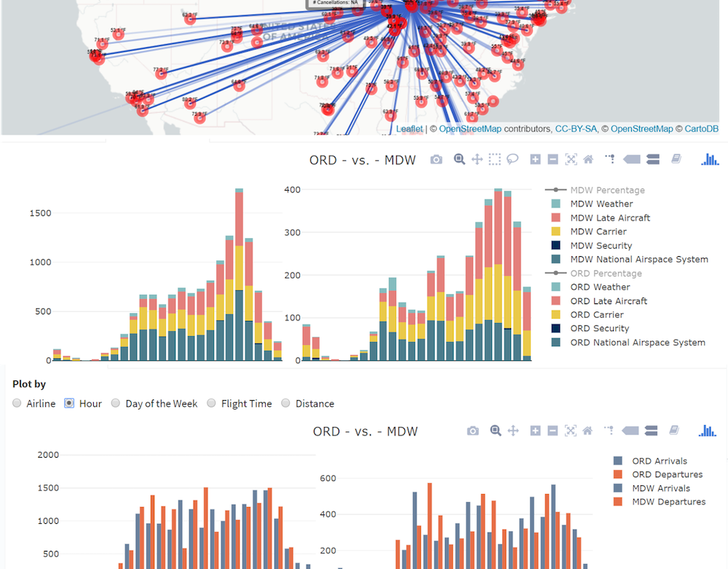Enable compare data on hover in delay chart
Image resolution: width=728 pixels, height=569 pixels.
[x=652, y=159]
